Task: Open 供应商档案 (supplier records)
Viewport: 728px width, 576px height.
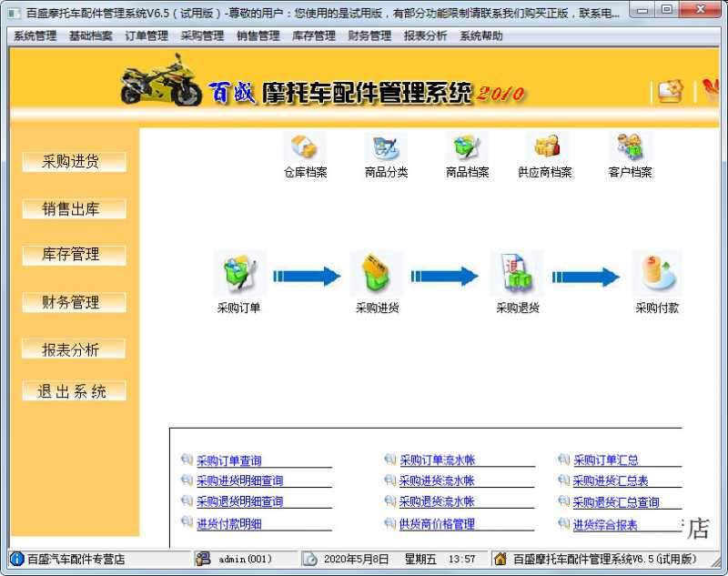Action: coord(546,150)
